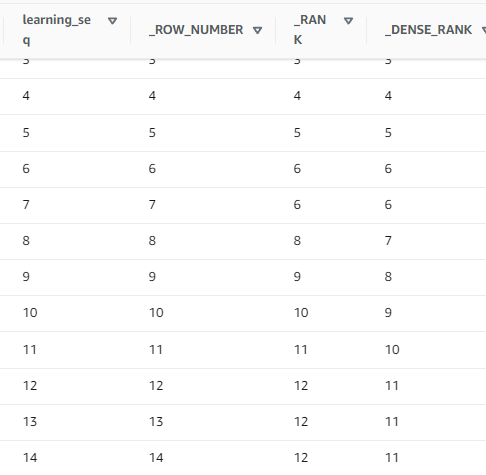
Task: Select _ROW_NUMBER cell with value 10
Action: [x=156, y=313]
